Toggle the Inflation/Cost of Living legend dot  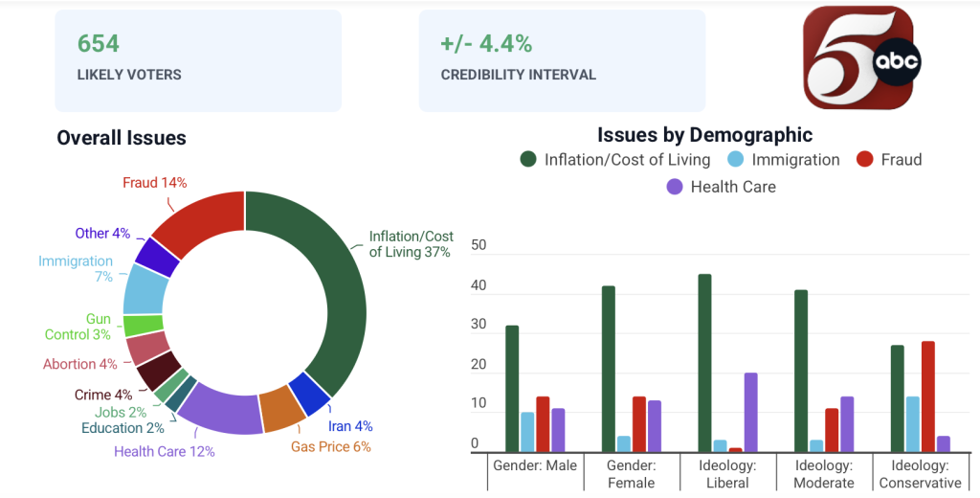tap(528, 160)
